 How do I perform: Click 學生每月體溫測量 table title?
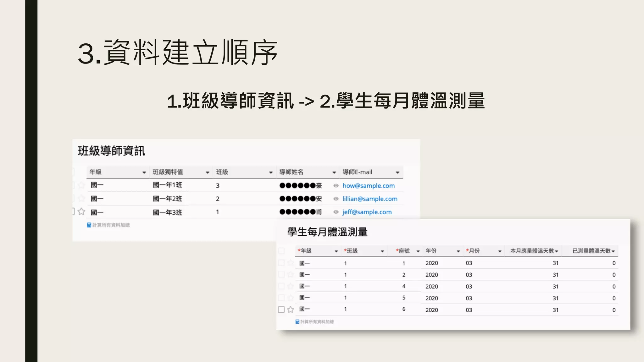[327, 232]
